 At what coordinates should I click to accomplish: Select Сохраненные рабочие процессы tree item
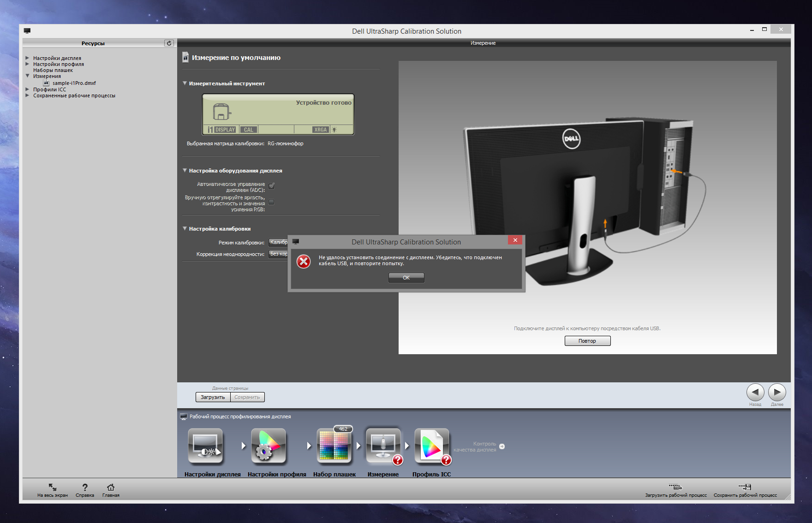[x=74, y=95]
